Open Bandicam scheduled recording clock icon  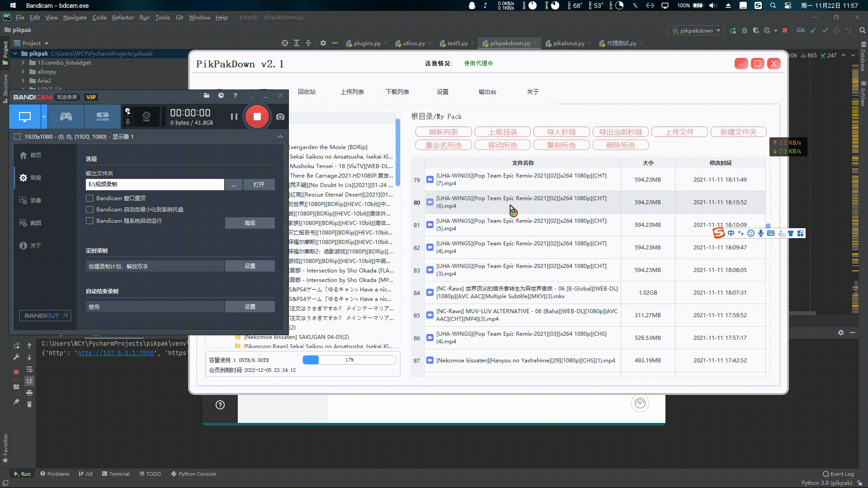click(x=221, y=95)
